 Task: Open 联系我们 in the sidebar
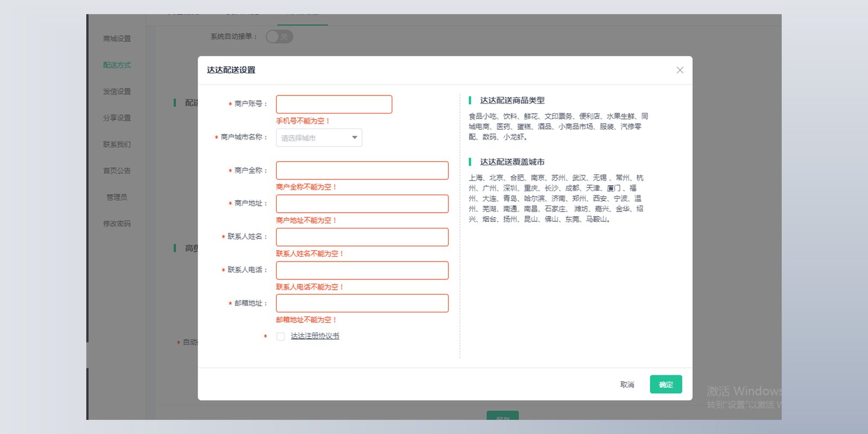tap(117, 144)
